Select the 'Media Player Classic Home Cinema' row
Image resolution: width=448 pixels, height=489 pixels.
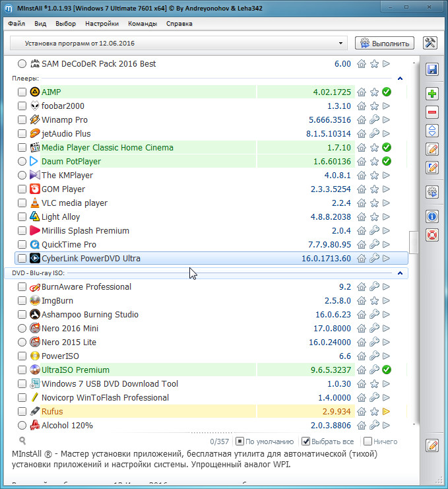[x=211, y=148]
